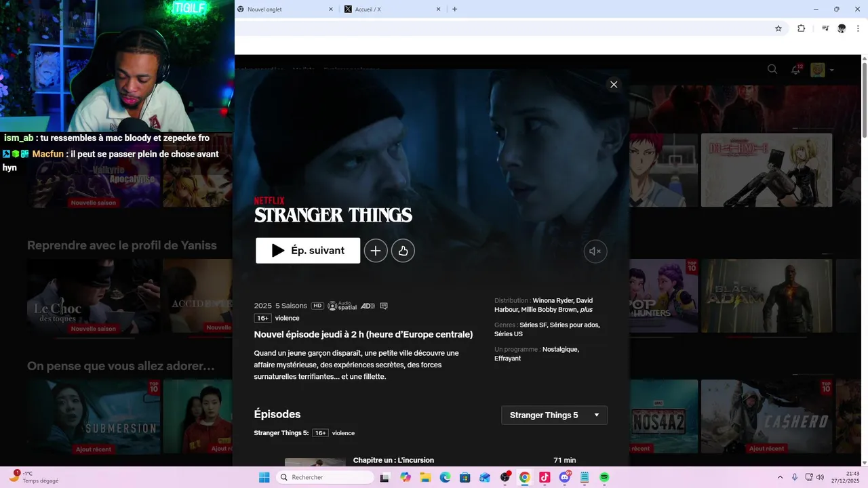The width and height of the screenshot is (868, 488).
Task: Open Chrome media controls icon
Action: (825, 28)
